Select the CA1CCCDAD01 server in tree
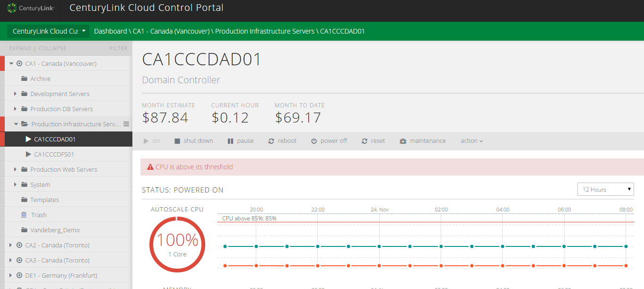Screen dimensions: 644x289 (55, 139)
